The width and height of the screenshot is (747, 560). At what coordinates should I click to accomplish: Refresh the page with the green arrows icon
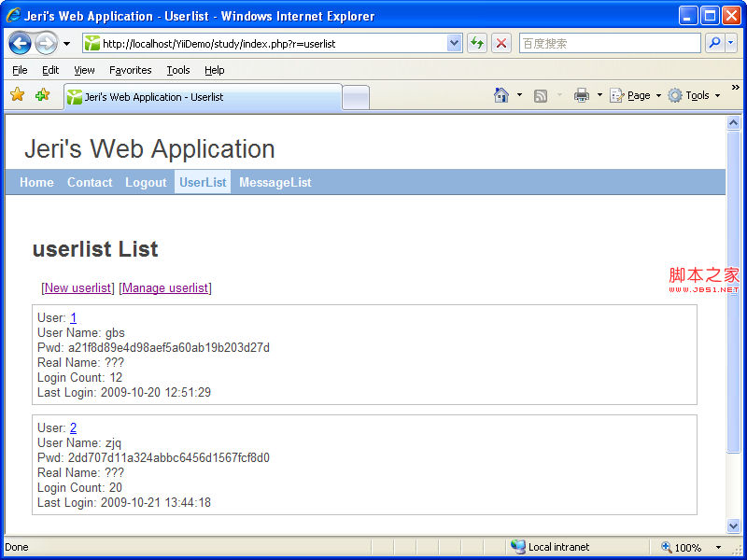tap(477, 44)
